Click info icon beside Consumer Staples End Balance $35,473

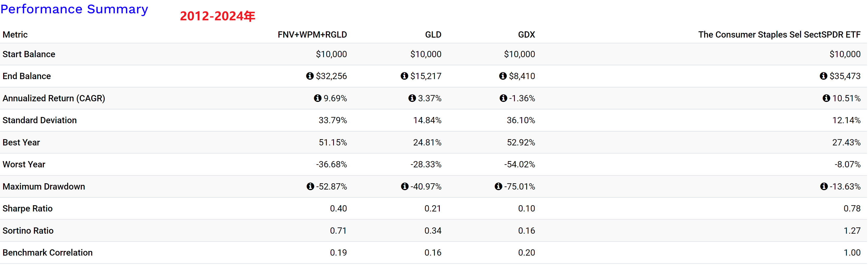(x=823, y=76)
